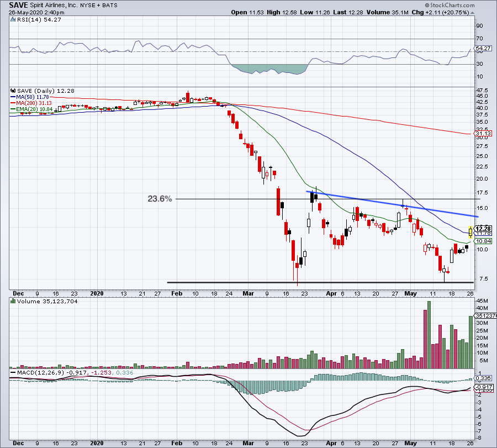Click the 10.84 green EMA price tag
This screenshot has height=448, width=497.
point(483,241)
